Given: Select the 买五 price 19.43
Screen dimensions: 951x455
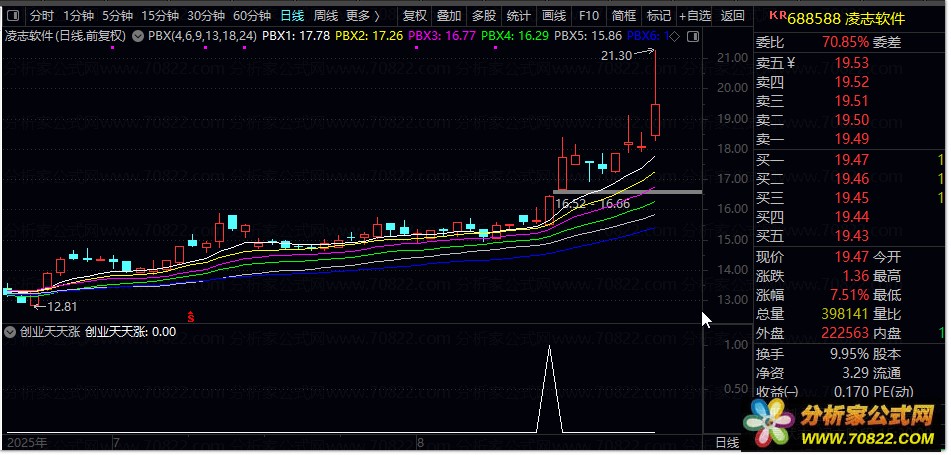Looking at the screenshot, I should [852, 235].
